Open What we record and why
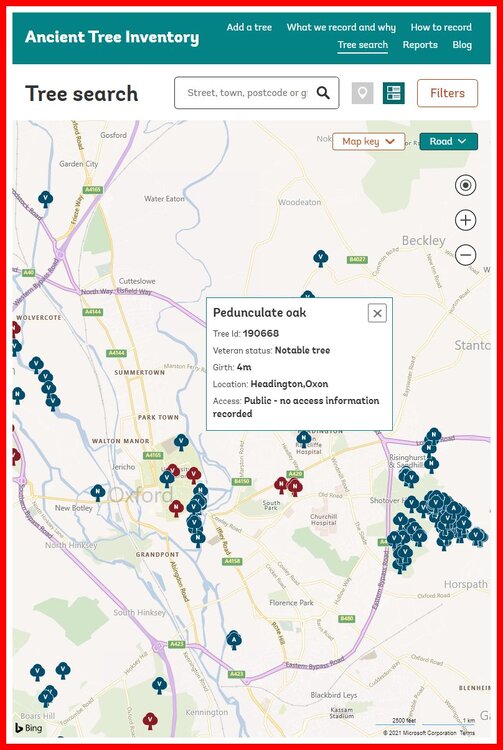 341,27
